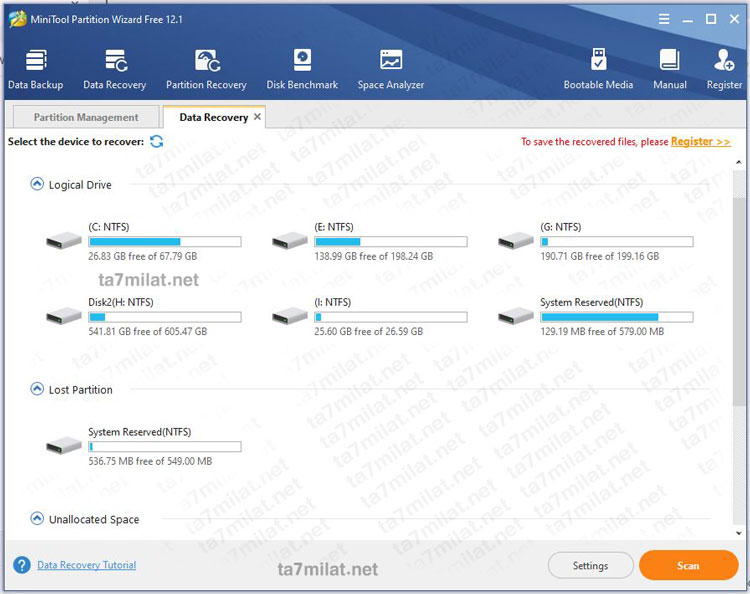Select the C: NTFS drive icon
The image size is (750, 594).
[x=64, y=240]
